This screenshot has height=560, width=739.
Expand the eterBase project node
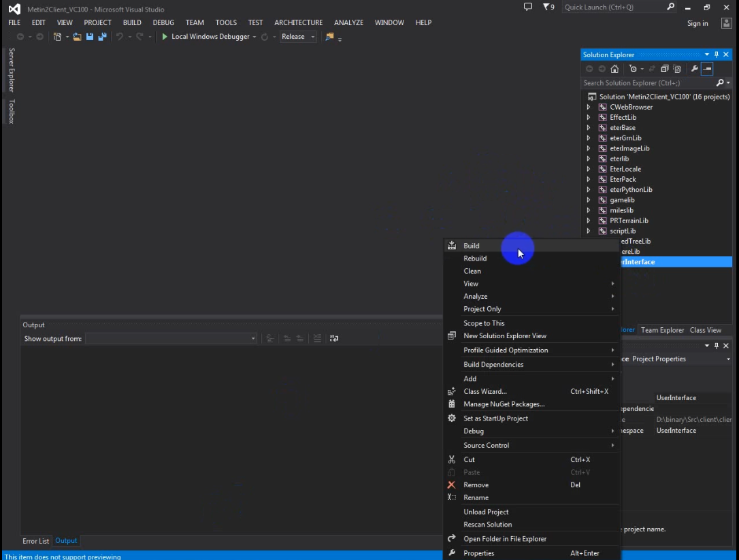point(588,128)
